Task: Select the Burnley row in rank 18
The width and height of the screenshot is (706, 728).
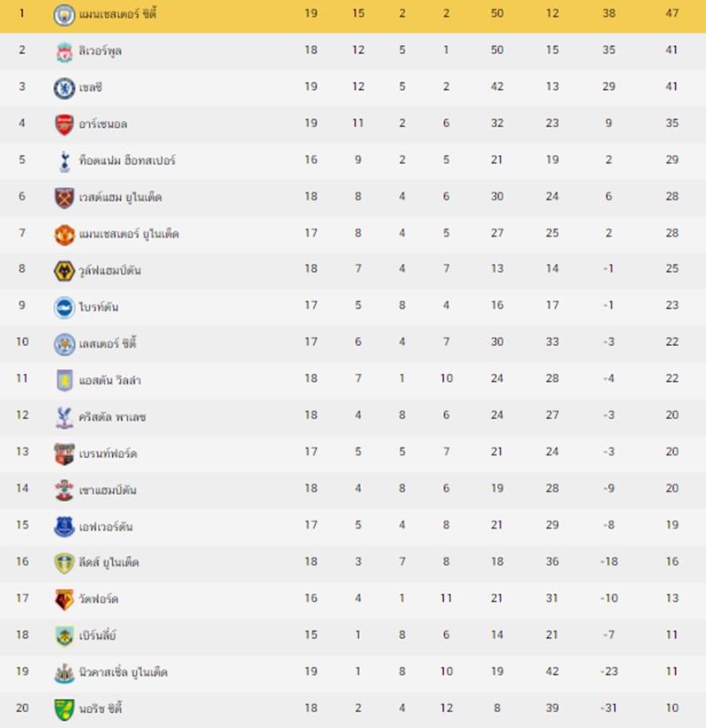Action: pos(353,636)
